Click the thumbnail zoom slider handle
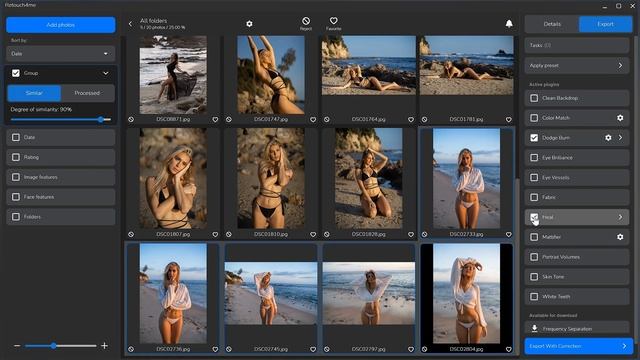 click(x=53, y=346)
